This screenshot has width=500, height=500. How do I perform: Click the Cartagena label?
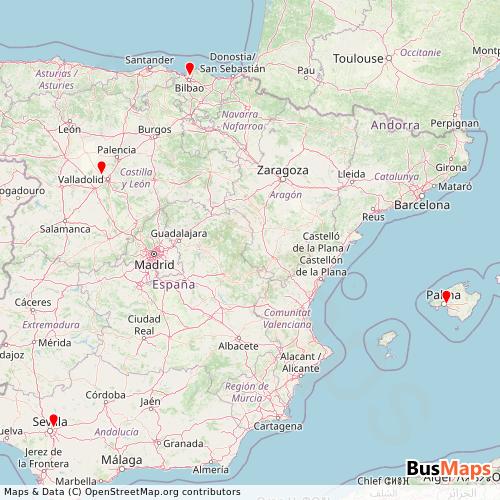(278, 426)
